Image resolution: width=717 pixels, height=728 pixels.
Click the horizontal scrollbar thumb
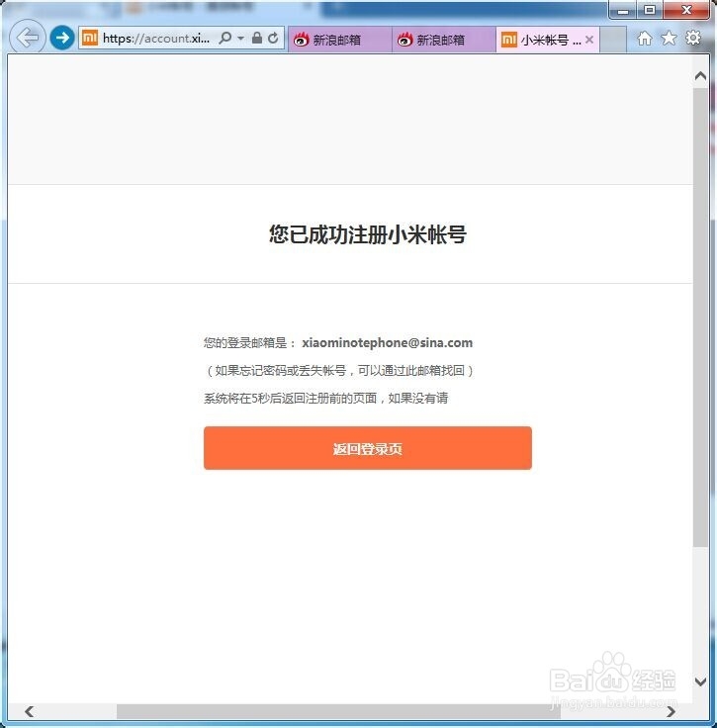[x=338, y=711]
